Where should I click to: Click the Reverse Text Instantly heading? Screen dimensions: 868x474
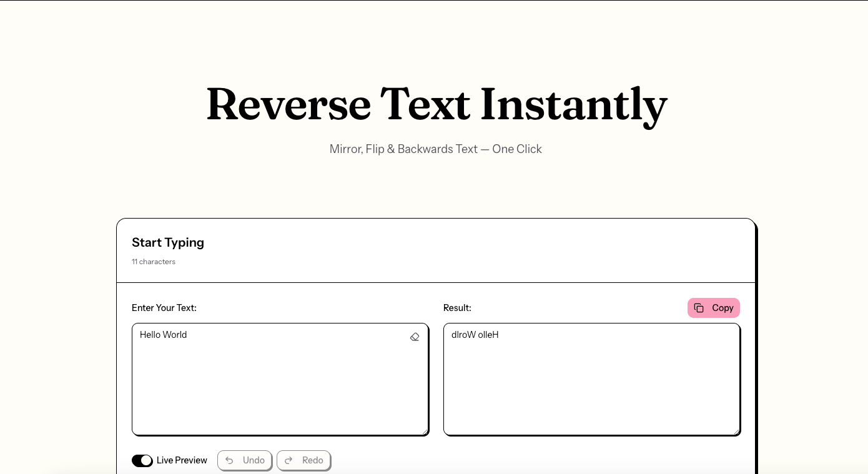coord(436,104)
